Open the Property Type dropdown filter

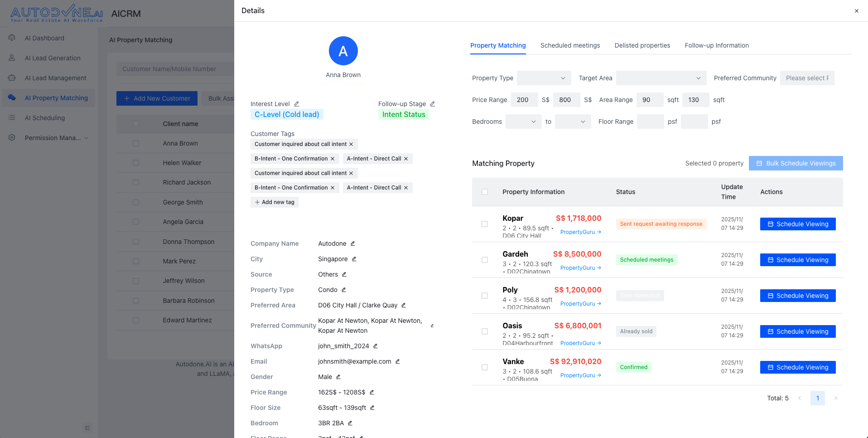pyautogui.click(x=544, y=78)
